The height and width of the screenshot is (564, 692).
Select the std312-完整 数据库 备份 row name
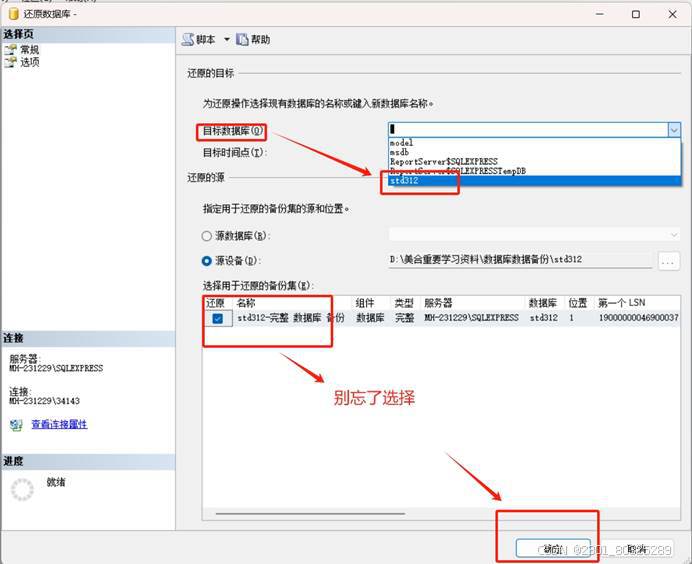(x=290, y=318)
